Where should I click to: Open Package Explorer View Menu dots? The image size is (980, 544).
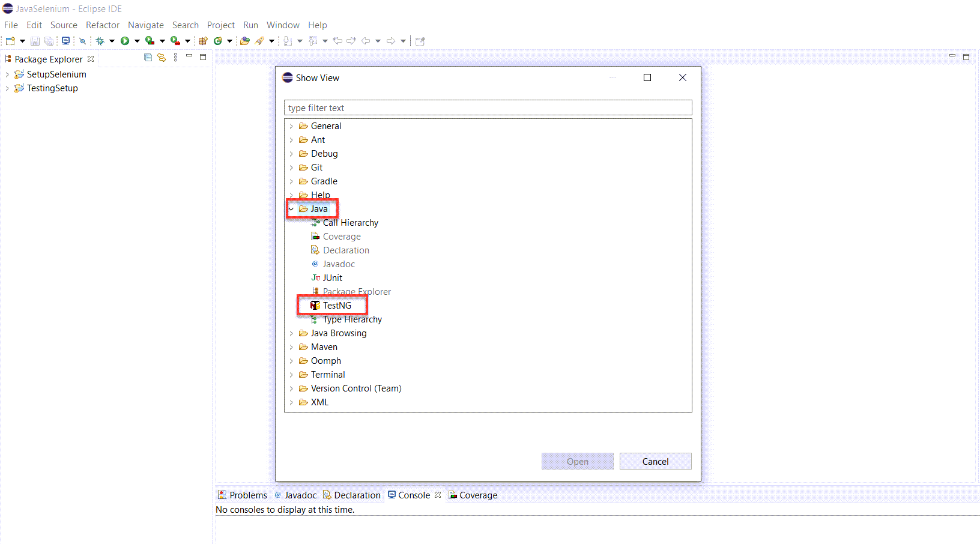click(x=175, y=57)
